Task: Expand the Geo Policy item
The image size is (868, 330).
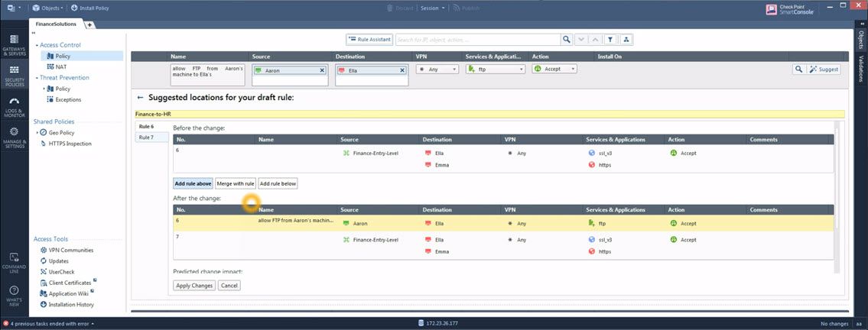Action: [x=37, y=133]
